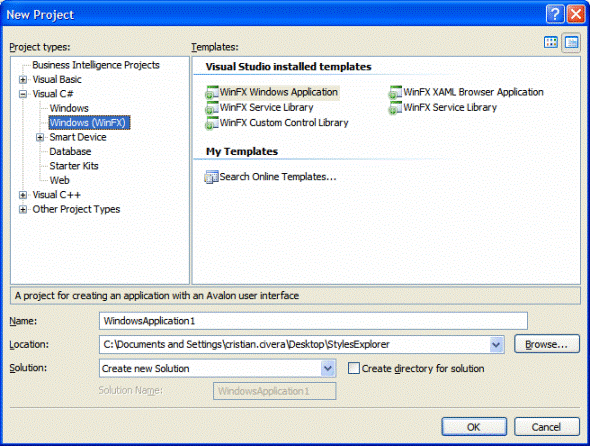Select Other Project Types label
The width and height of the screenshot is (590, 446).
pyautogui.click(x=76, y=209)
